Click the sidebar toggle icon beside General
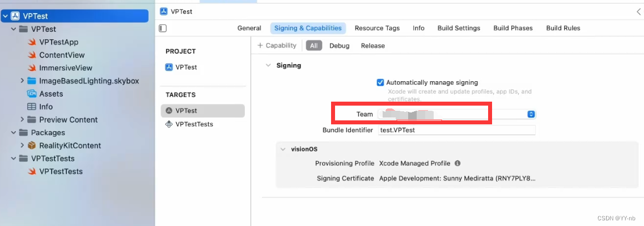The width and height of the screenshot is (644, 226). (163, 28)
